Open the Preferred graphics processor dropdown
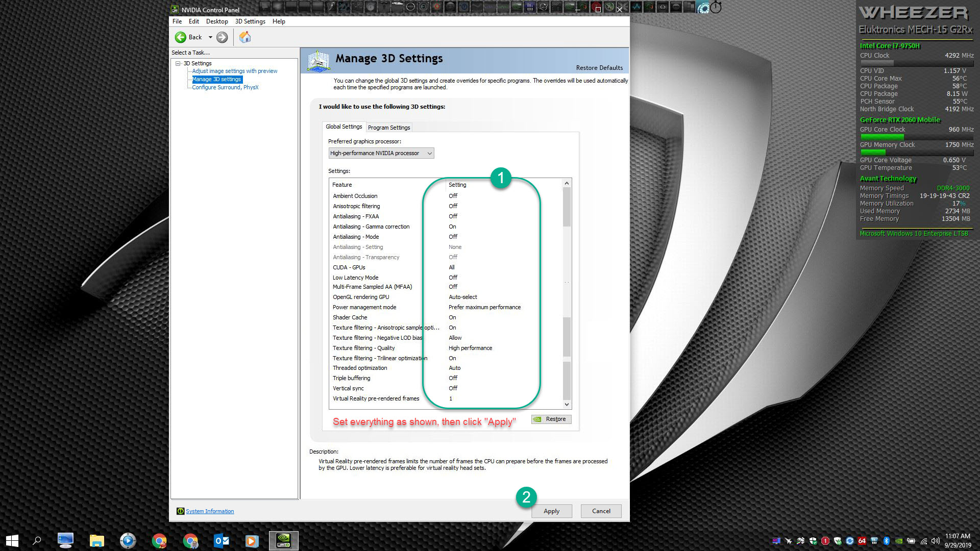This screenshot has height=551, width=980. 381,153
